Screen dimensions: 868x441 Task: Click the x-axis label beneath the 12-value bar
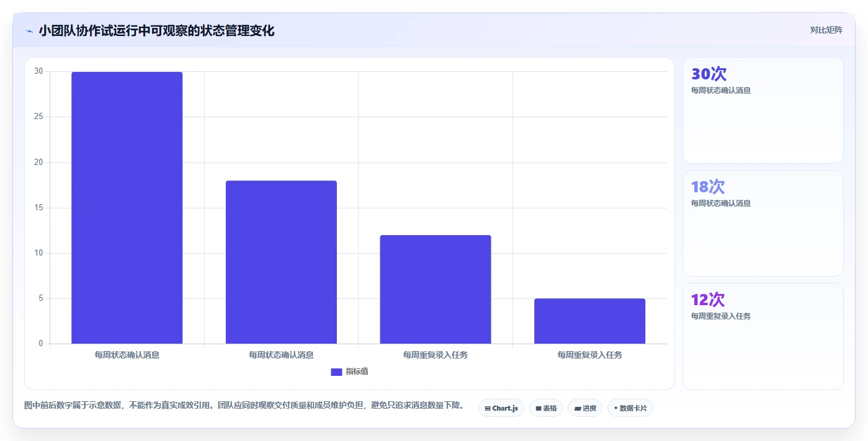pos(436,355)
